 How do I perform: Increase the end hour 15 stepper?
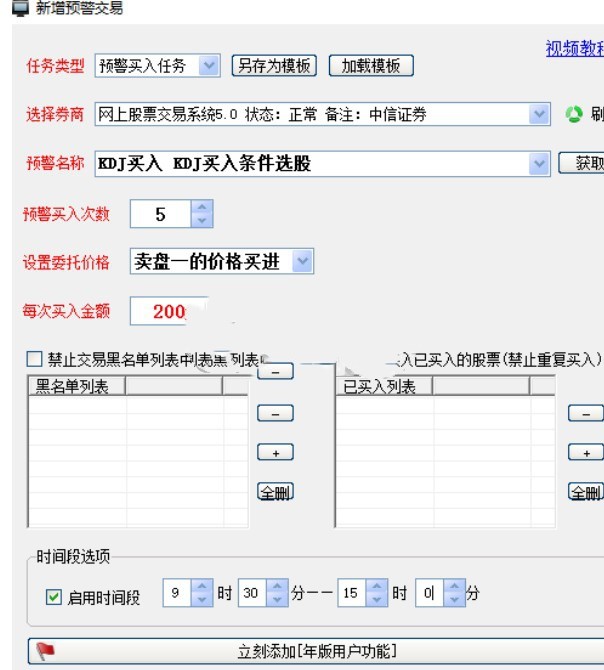click(377, 586)
